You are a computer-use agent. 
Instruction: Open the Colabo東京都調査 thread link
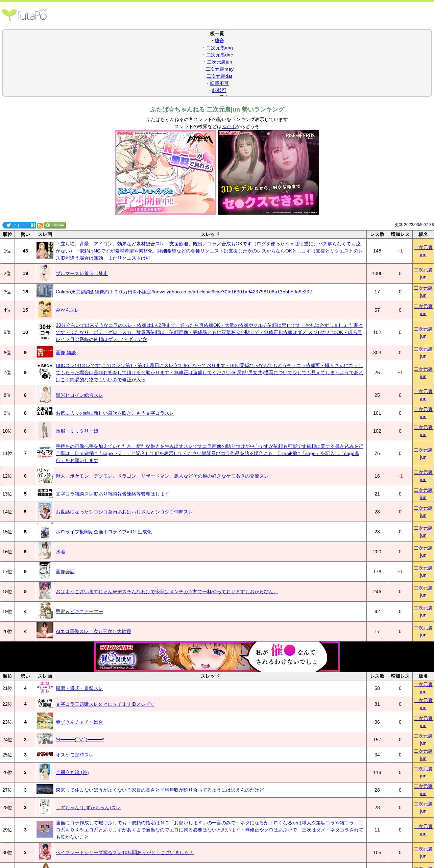tap(184, 292)
